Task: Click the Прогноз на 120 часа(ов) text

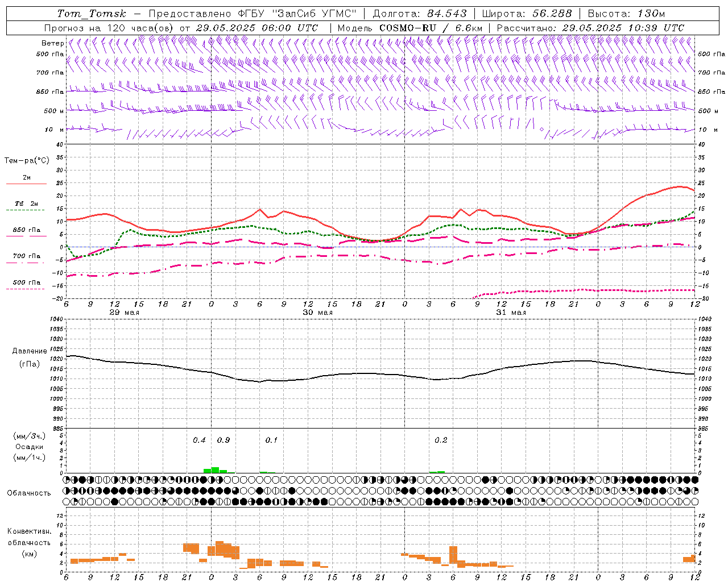Action: pos(109,28)
